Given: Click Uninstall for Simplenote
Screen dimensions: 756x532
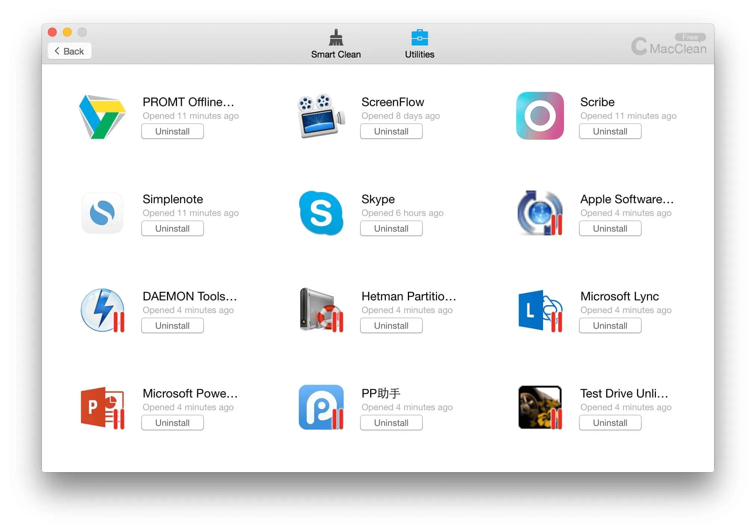Looking at the screenshot, I should pos(172,229).
